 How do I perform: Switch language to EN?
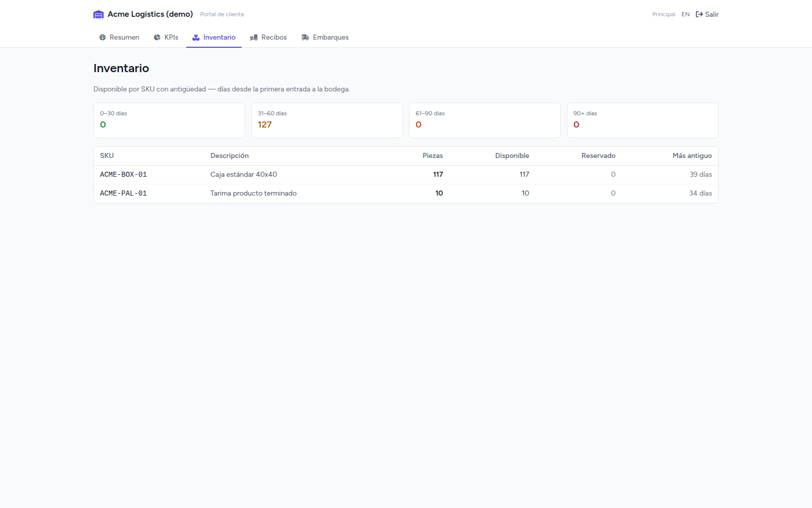click(x=686, y=14)
